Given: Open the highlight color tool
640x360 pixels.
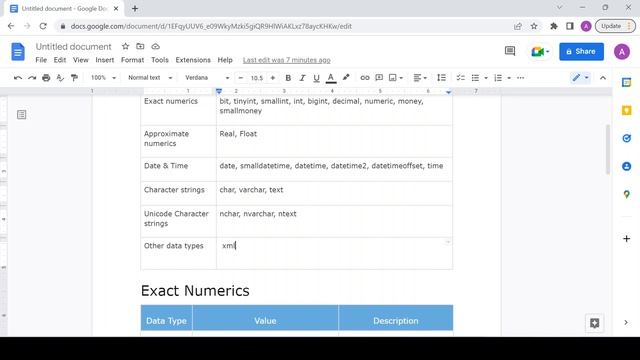Looking at the screenshot, I should pyautogui.click(x=346, y=78).
